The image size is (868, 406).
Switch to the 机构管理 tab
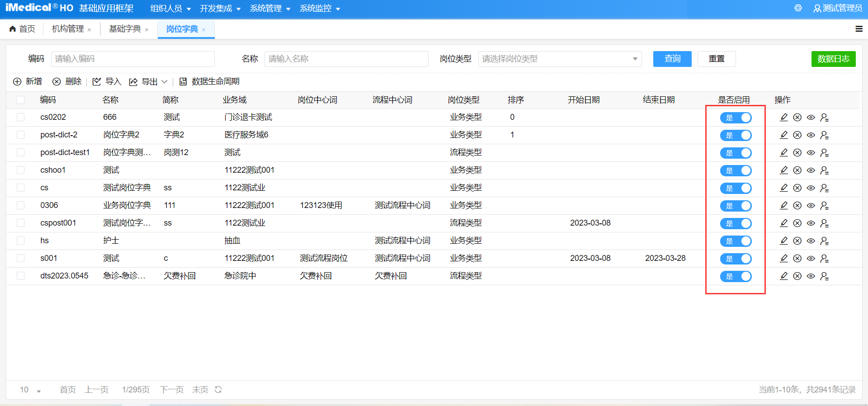[68, 29]
